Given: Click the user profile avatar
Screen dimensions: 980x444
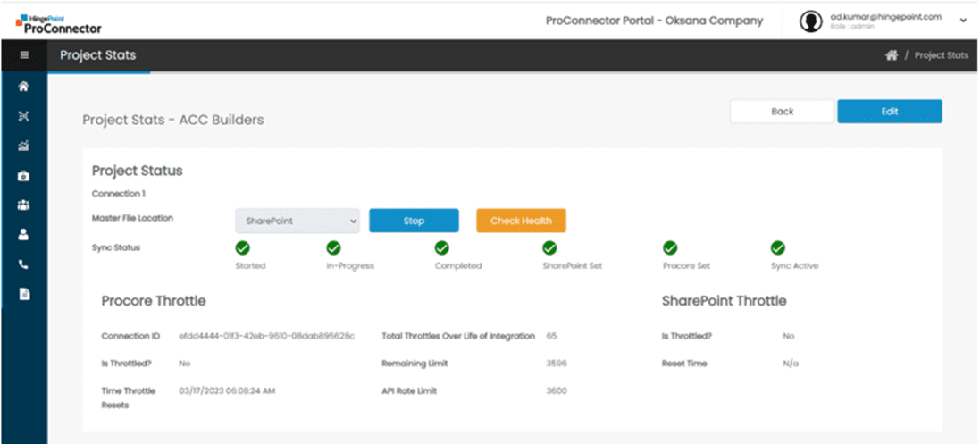Looking at the screenshot, I should (810, 21).
